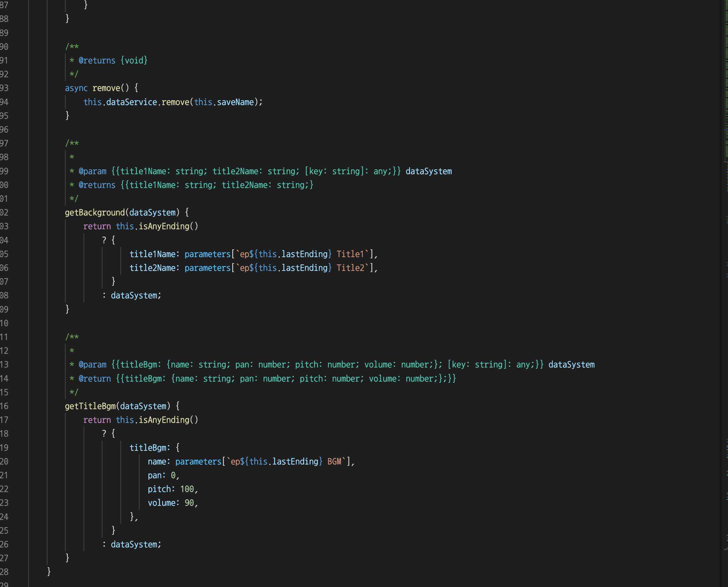Click the remove method name in its declaration
728x587 pixels.
tap(107, 88)
